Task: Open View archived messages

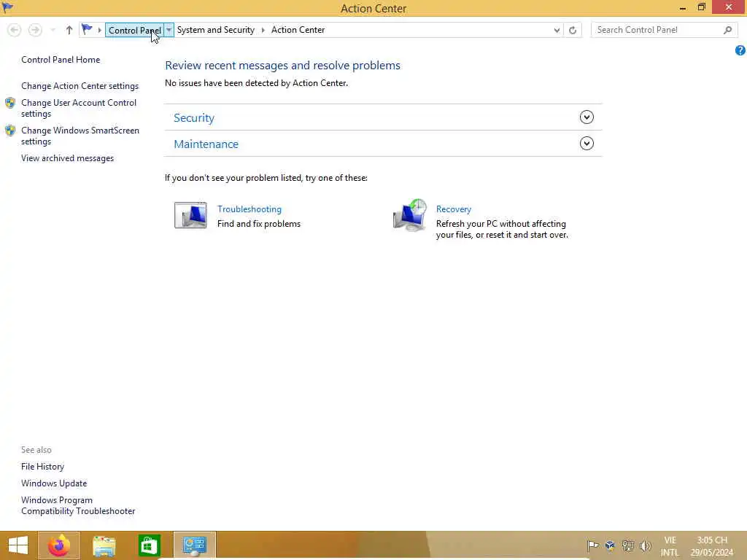Action: (x=67, y=158)
